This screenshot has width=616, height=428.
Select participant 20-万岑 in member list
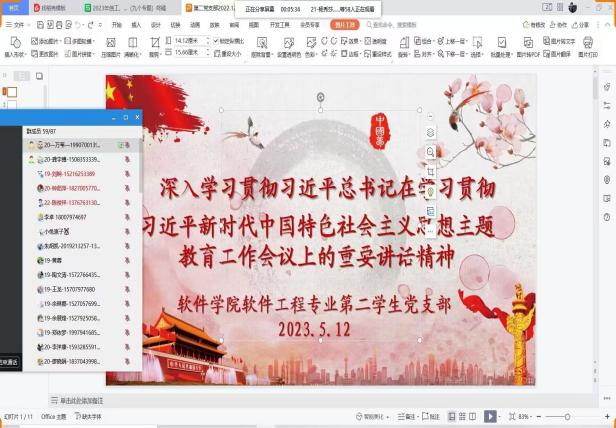tap(70, 146)
